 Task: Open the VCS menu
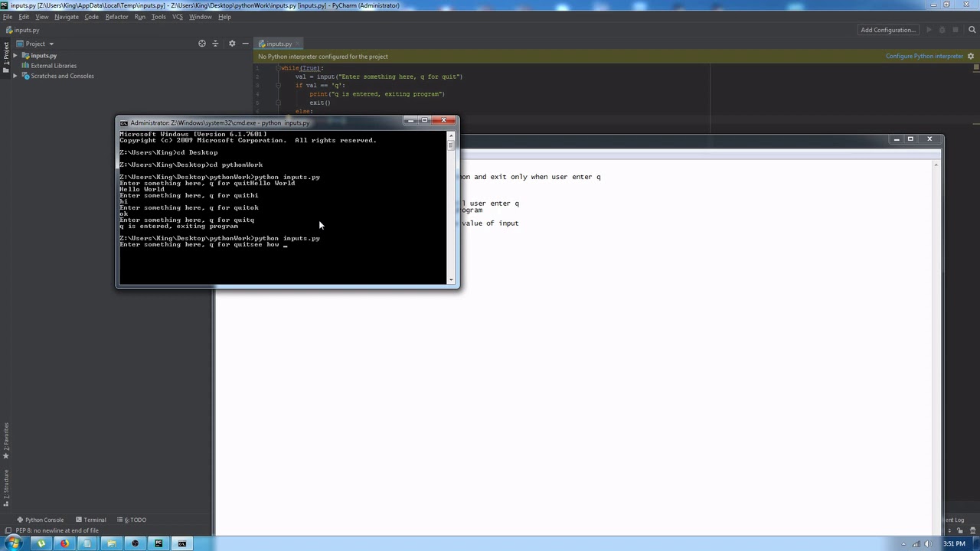pos(178,17)
